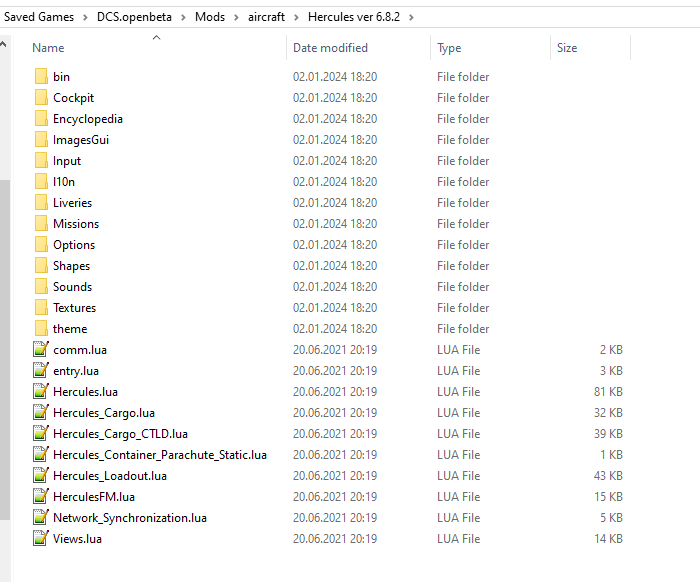Navigate to DCS.openbeta breadcrumb

pos(134,17)
